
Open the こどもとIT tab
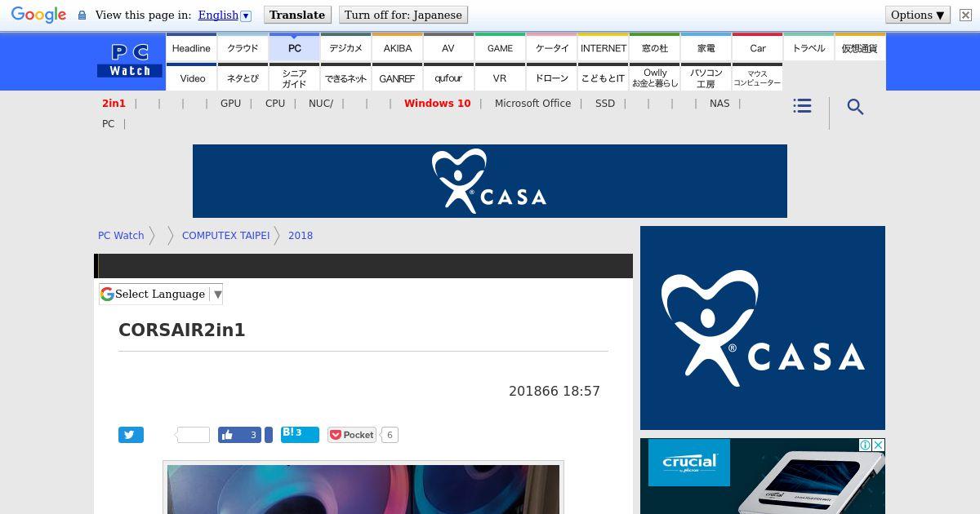click(x=604, y=78)
